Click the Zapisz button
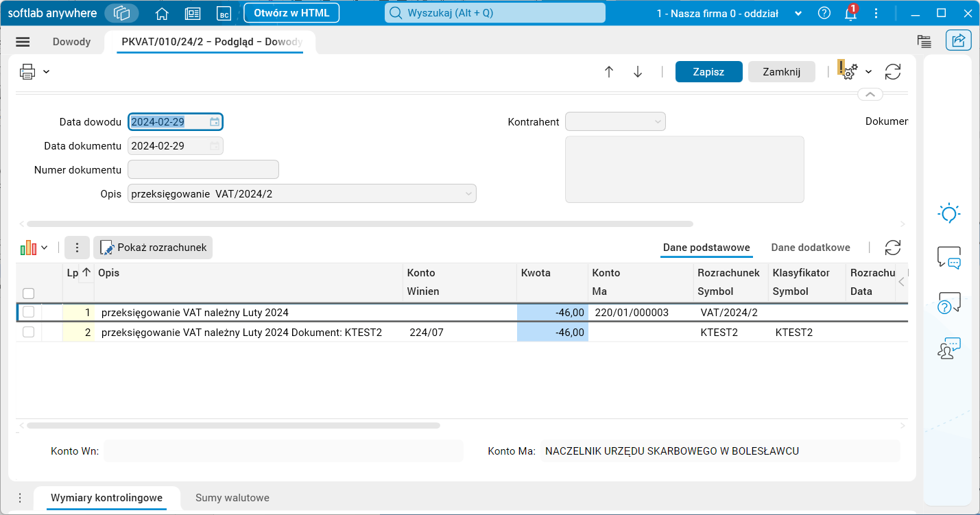Image resolution: width=980 pixels, height=515 pixels. point(708,72)
